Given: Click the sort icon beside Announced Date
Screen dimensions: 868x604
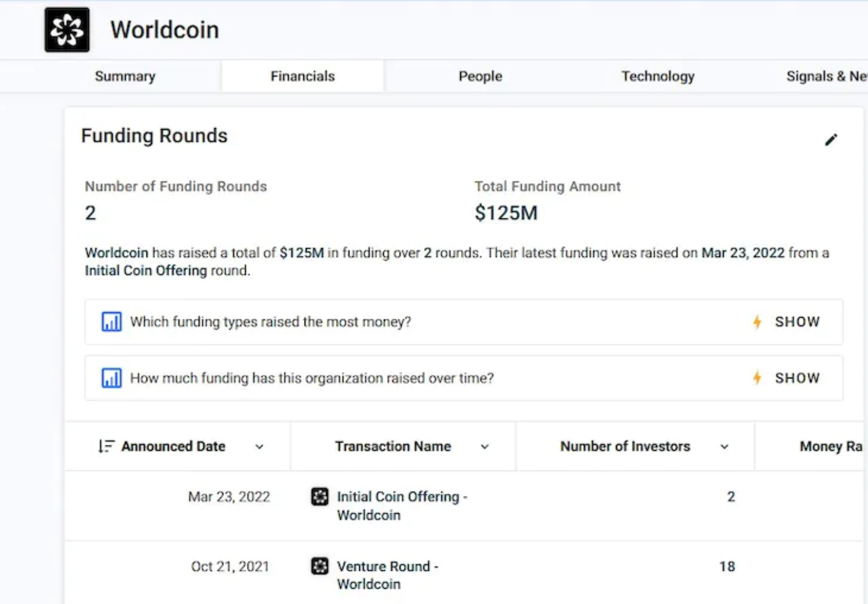Looking at the screenshot, I should pos(106,446).
